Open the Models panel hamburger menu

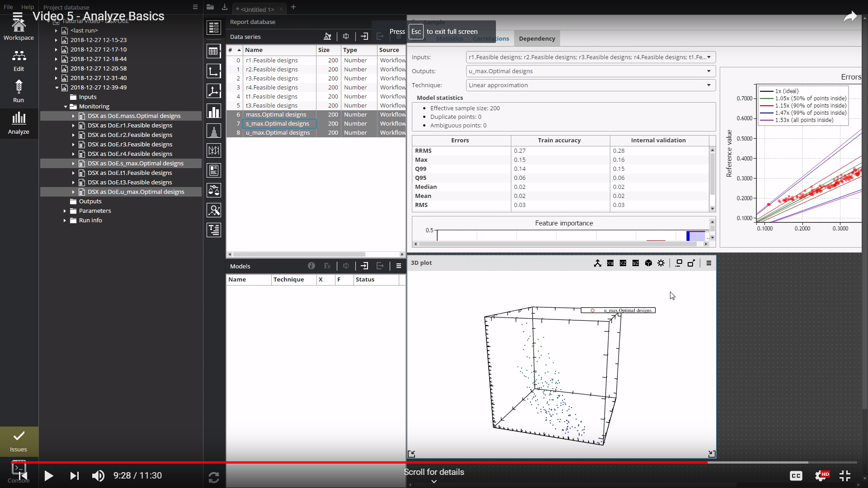pyautogui.click(x=399, y=266)
